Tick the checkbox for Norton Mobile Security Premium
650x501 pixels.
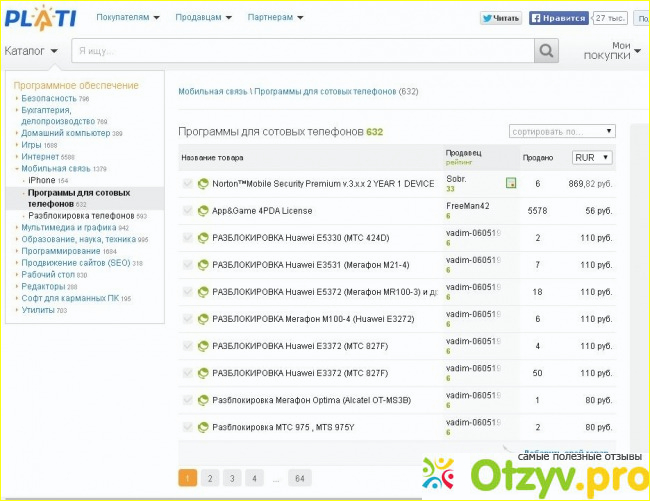pos(188,184)
